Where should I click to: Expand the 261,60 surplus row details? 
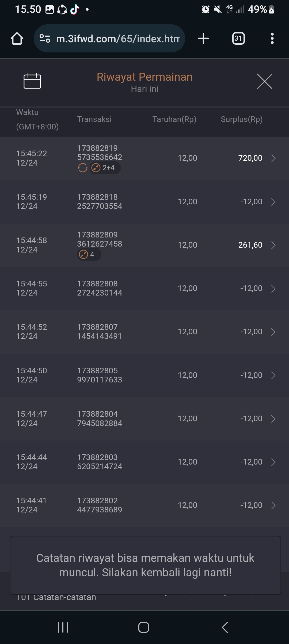click(x=273, y=245)
